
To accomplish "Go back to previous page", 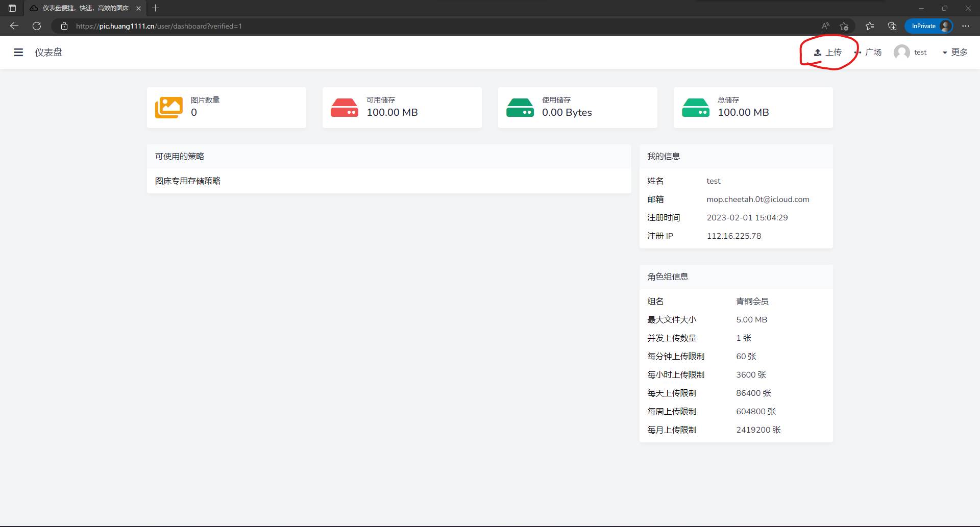I will pyautogui.click(x=14, y=26).
